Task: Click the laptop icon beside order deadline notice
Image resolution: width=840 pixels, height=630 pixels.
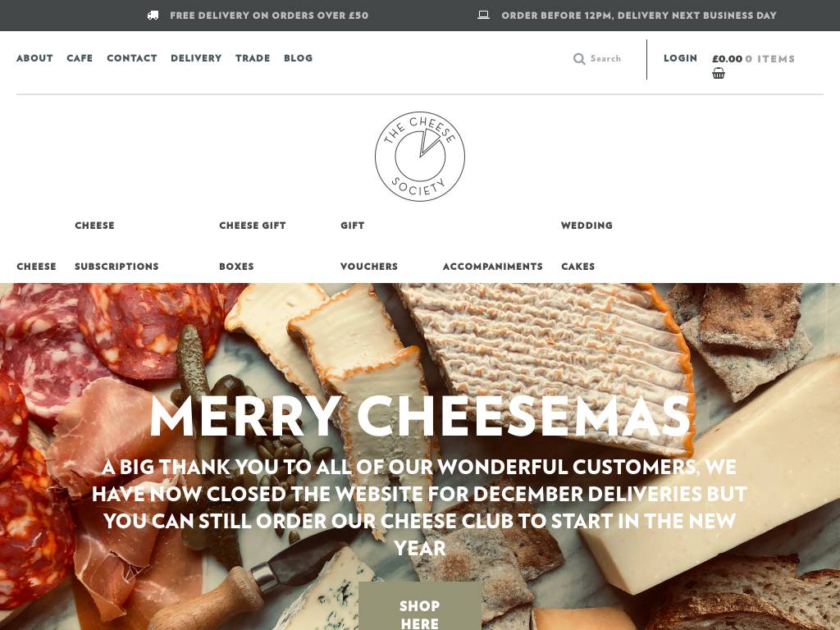Action: pyautogui.click(x=483, y=15)
